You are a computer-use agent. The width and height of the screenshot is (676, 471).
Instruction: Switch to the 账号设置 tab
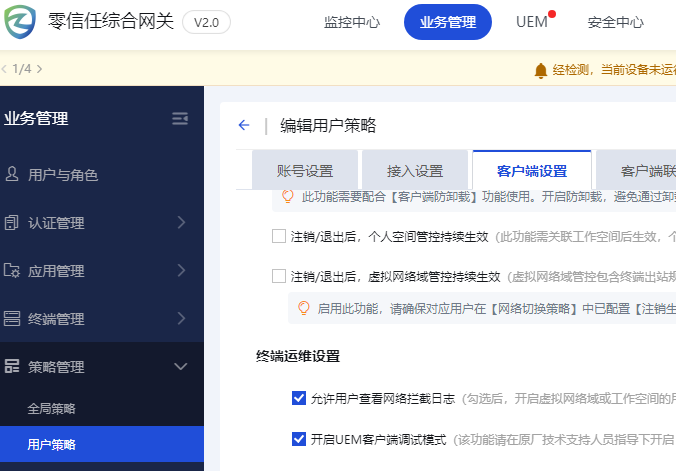click(305, 171)
